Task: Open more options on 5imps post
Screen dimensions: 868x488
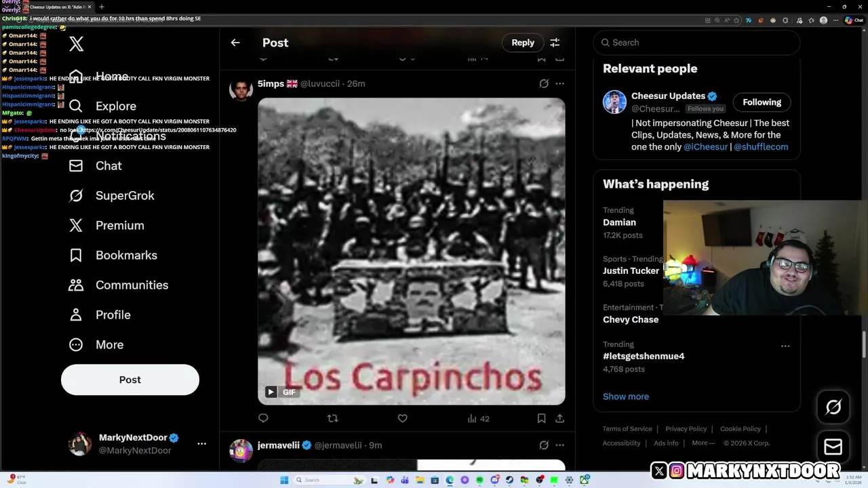Action: pyautogui.click(x=559, y=83)
